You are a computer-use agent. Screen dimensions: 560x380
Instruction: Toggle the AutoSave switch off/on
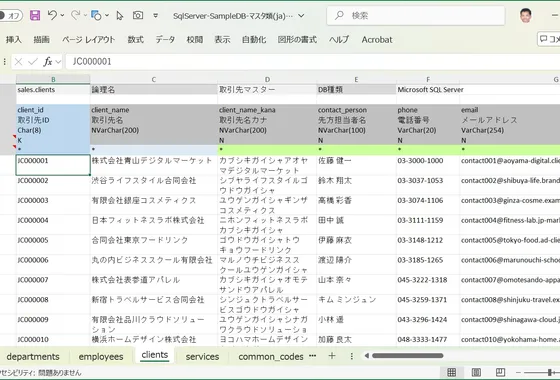[11, 16]
